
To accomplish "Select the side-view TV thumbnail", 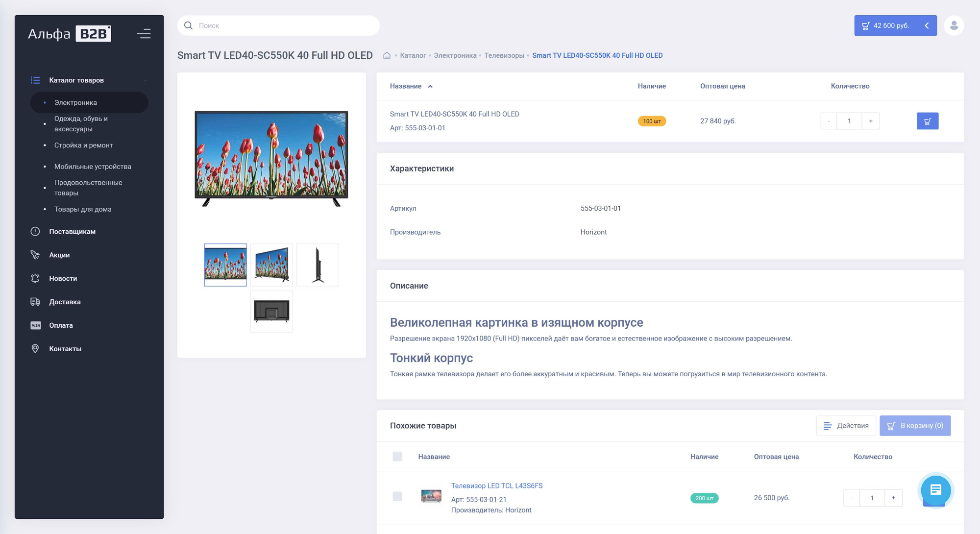I will tap(318, 265).
